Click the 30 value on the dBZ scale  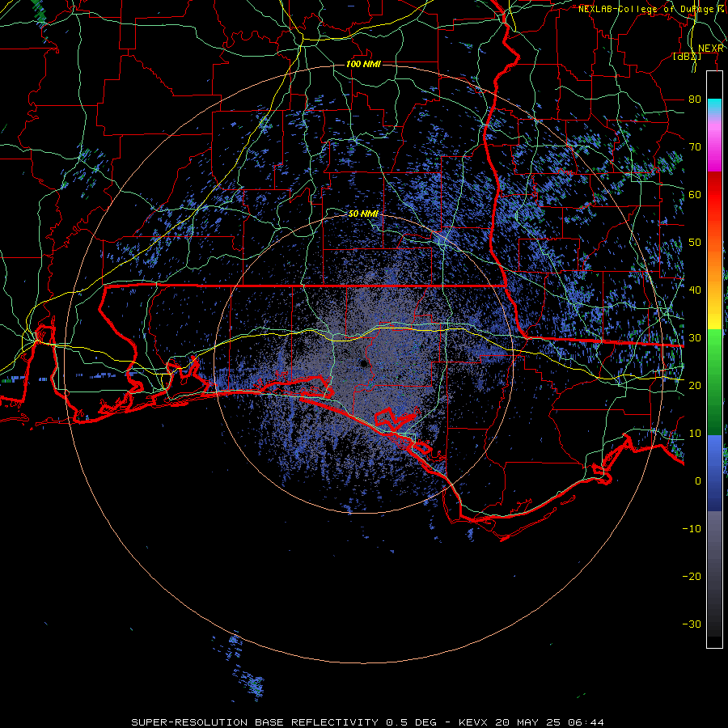tap(695, 338)
